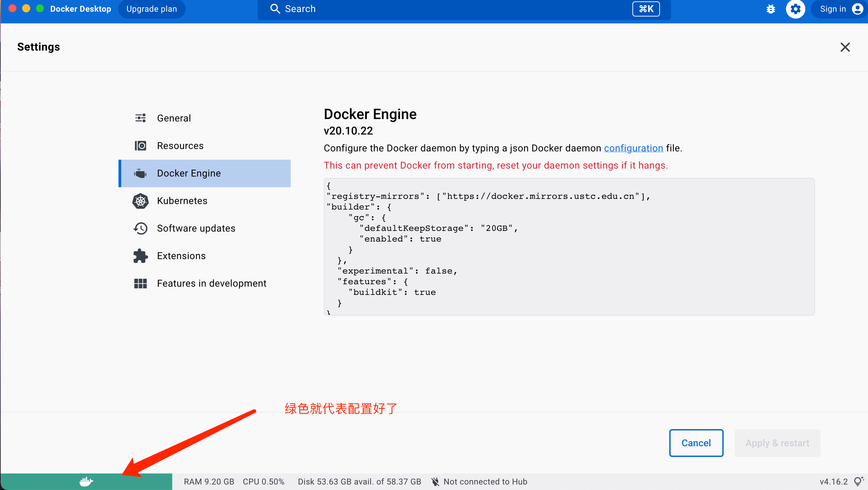Image resolution: width=868 pixels, height=490 pixels.
Task: Click the Resources disk icon
Action: click(141, 146)
